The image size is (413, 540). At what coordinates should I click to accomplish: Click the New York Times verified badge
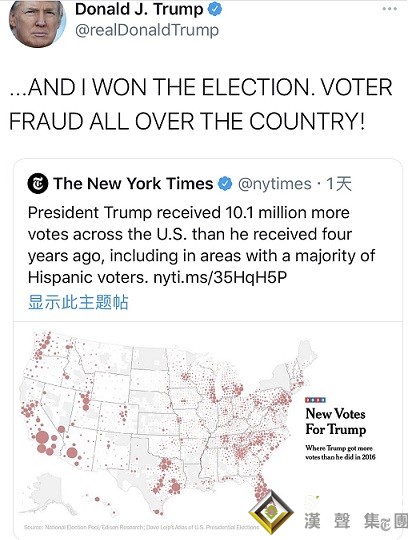click(x=225, y=184)
